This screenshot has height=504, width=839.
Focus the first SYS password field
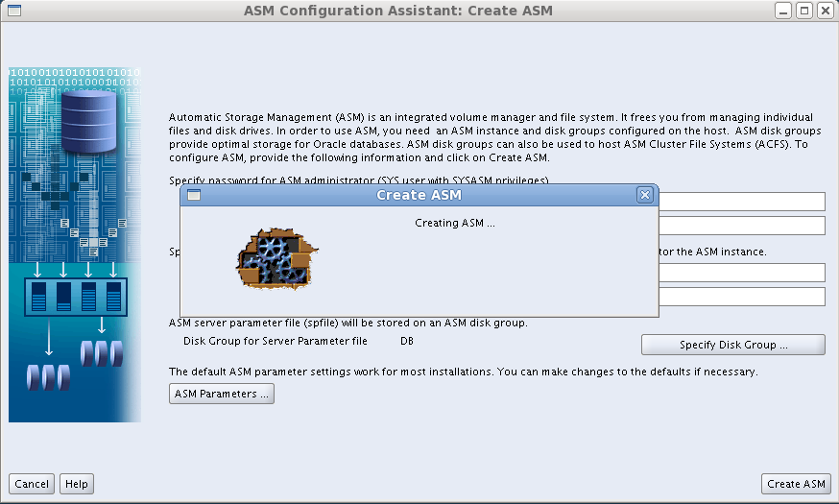coord(742,202)
